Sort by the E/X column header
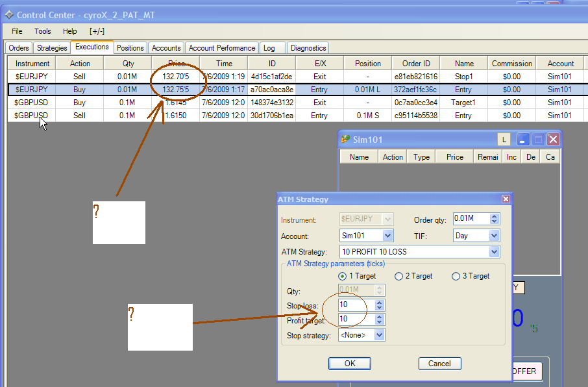588x387 pixels. [320, 64]
